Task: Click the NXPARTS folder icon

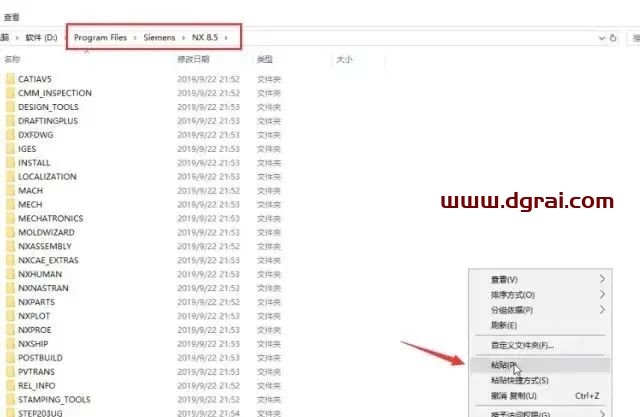Action: [x=11, y=302]
